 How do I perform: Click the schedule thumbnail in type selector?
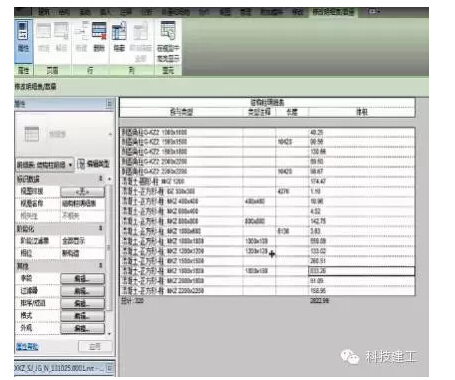(32, 134)
